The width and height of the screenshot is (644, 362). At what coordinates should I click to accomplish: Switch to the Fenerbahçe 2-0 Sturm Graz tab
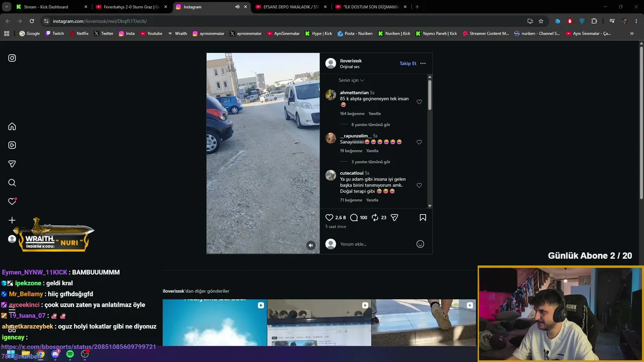coord(131,7)
